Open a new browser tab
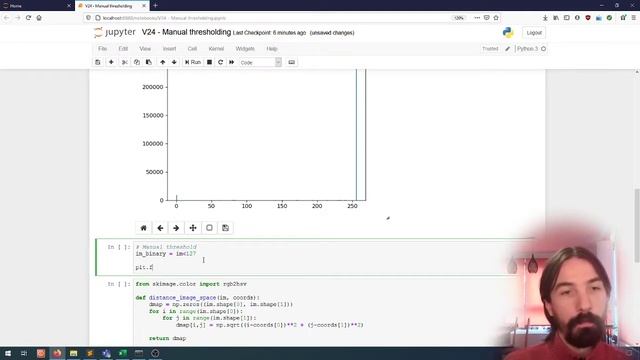Viewport: 640px width, 360px height. point(155,6)
